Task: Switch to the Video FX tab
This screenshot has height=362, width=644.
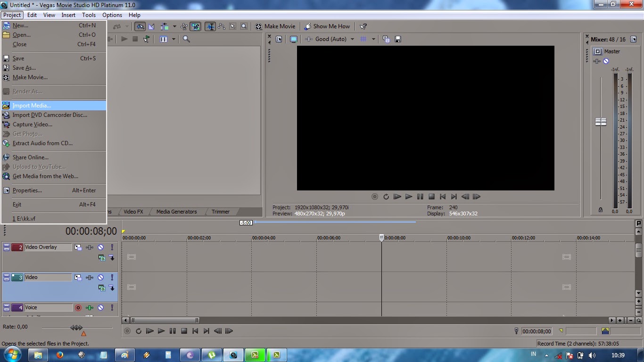Action: pos(133,212)
